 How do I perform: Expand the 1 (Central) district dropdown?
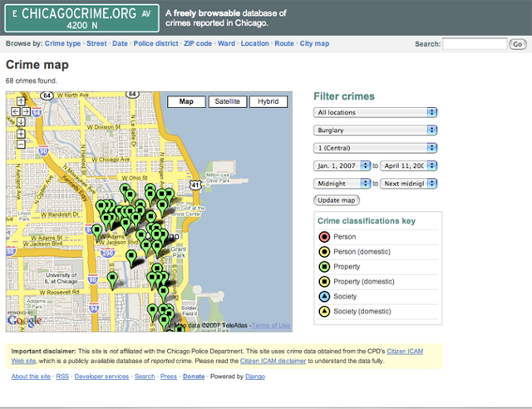click(376, 148)
